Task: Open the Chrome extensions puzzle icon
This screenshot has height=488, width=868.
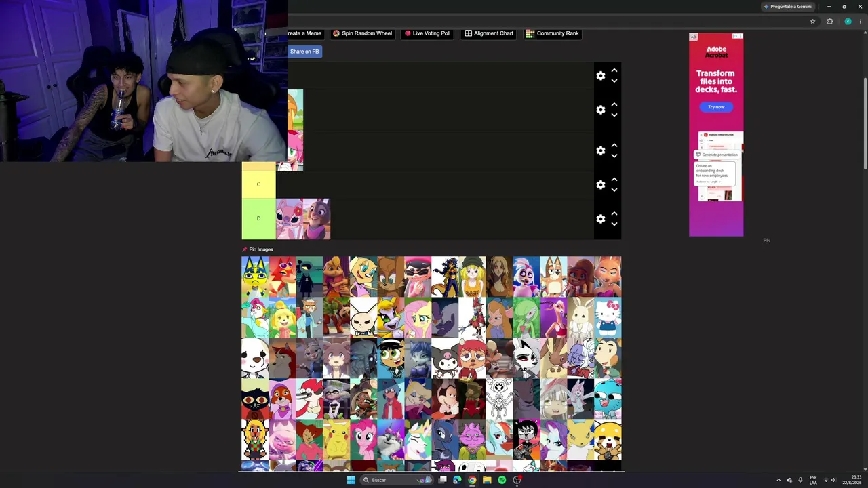Action: 829,22
